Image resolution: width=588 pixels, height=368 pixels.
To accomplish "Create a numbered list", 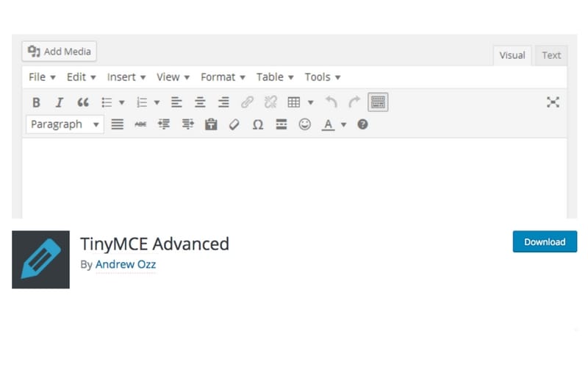I will pos(142,102).
